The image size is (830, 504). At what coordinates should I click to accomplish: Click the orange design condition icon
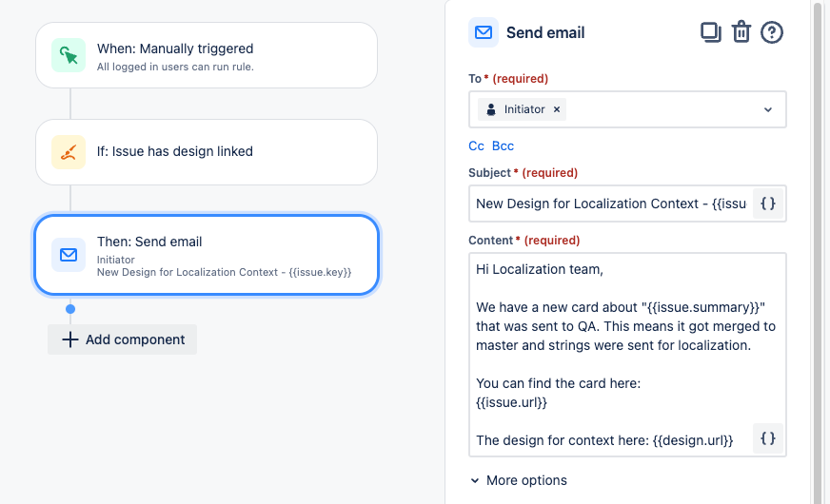(x=69, y=152)
